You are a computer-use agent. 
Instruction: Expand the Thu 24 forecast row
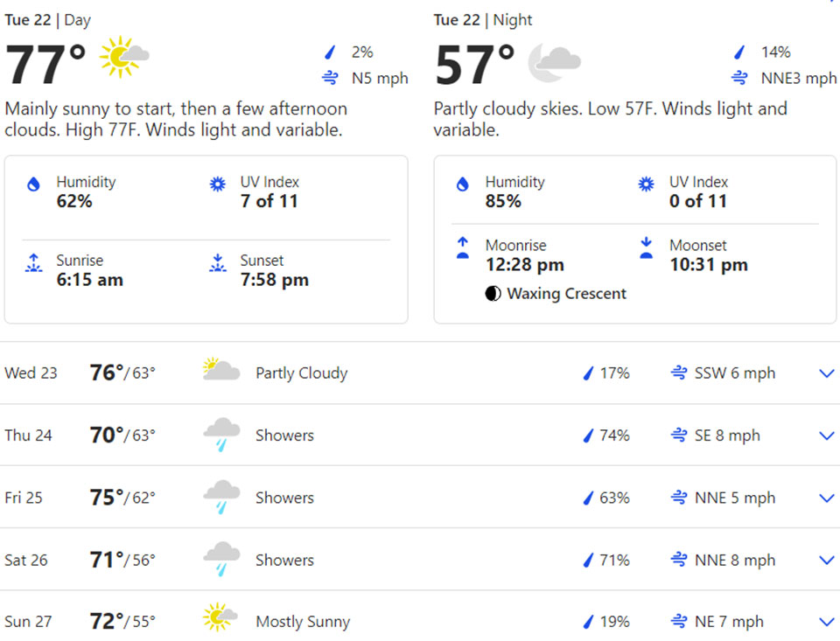coord(826,435)
